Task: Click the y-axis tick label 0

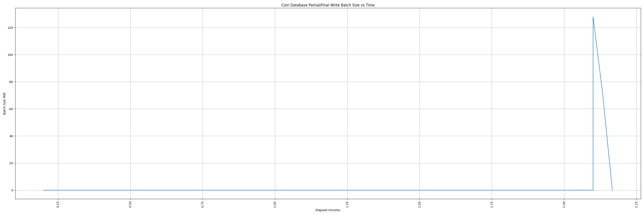Action: point(12,190)
